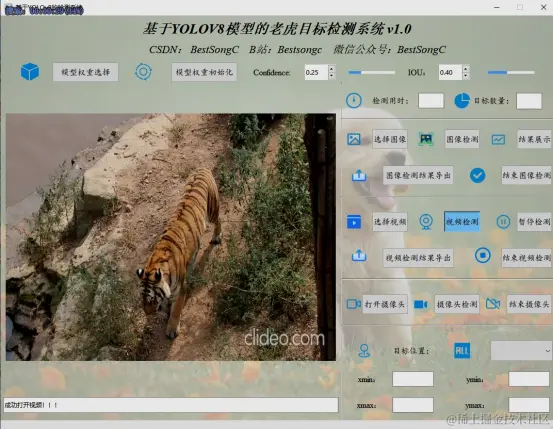Click the status message field 成功打开视频
554x430 pixels.
coord(171,405)
